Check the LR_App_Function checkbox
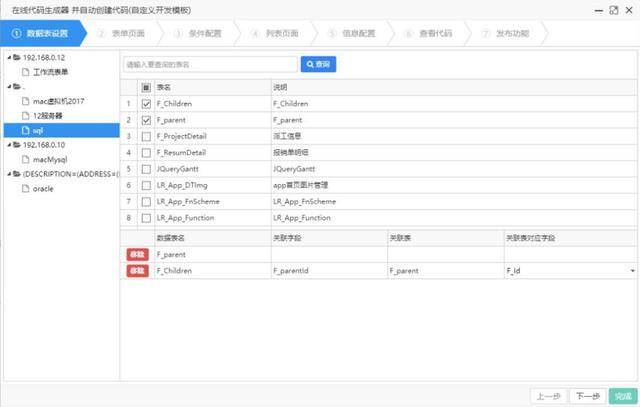 point(146,218)
